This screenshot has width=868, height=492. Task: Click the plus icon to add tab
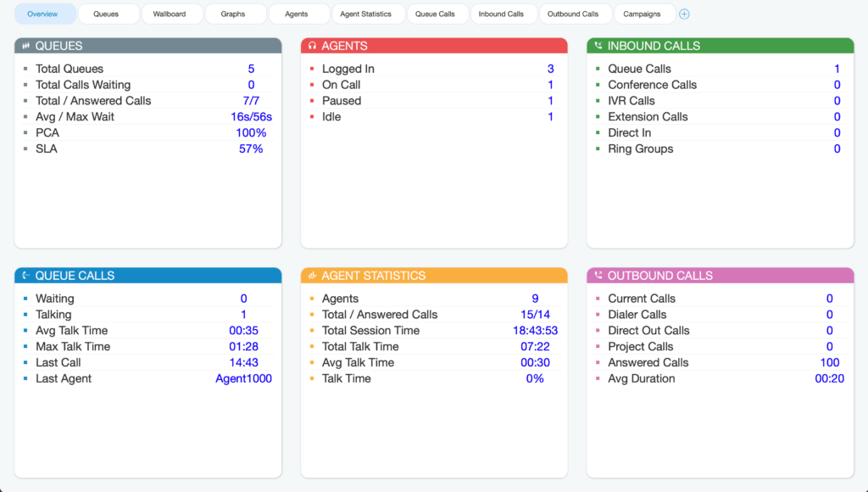coord(684,14)
